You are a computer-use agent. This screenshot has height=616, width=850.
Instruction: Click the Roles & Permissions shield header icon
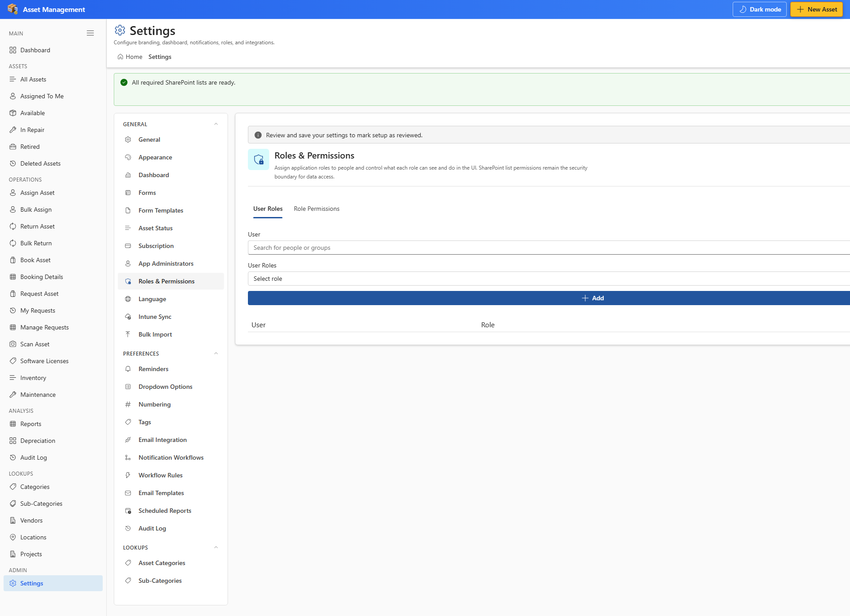pos(259,159)
